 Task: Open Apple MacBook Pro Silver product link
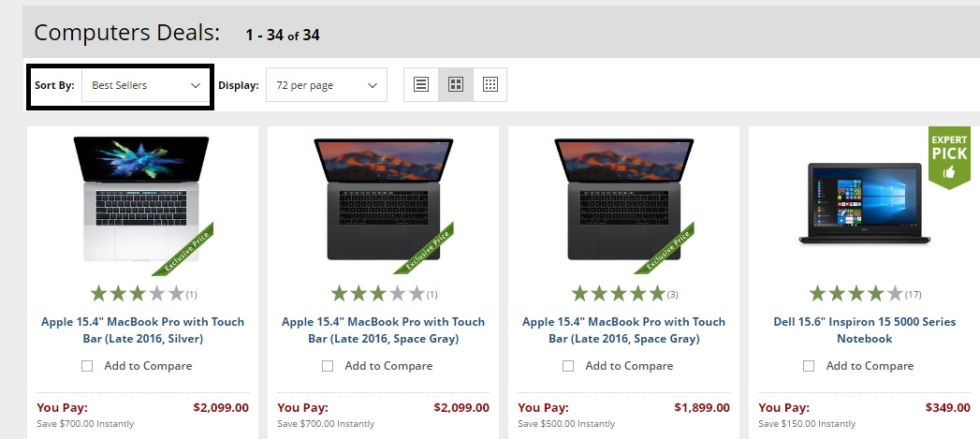coord(142,330)
